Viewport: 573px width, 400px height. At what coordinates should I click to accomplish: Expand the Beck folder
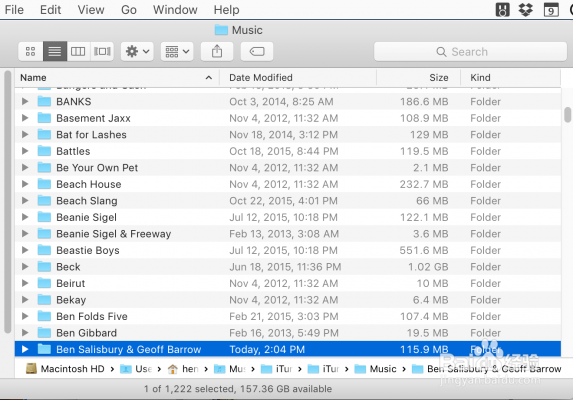[25, 266]
